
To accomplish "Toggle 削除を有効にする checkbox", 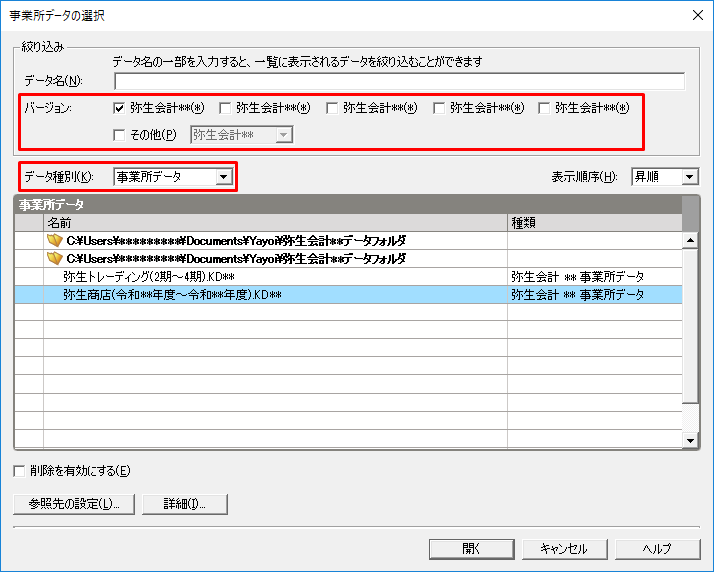I will click(20, 470).
